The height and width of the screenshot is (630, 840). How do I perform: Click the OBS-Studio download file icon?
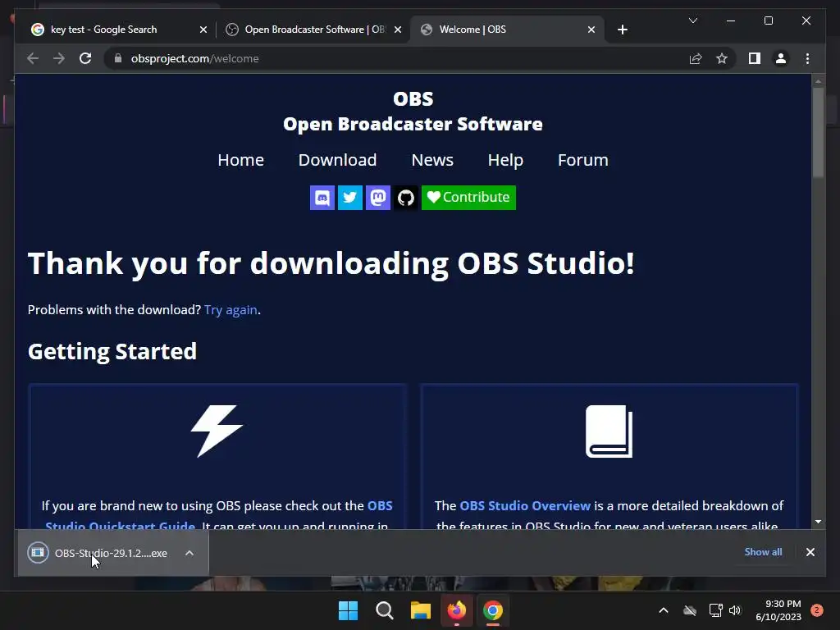pyautogui.click(x=38, y=553)
